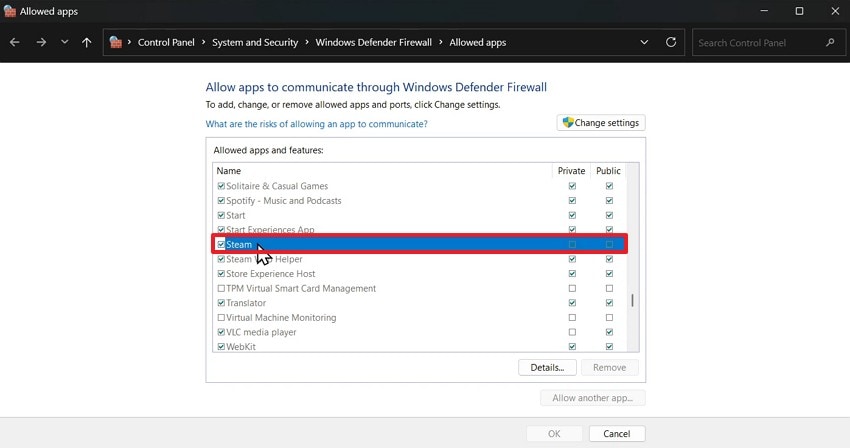
Task: Open the System and Security breadcrumb
Action: pos(254,43)
